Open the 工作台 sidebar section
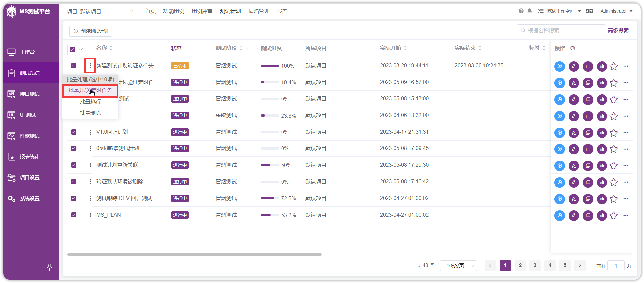Image resolution: width=644 pixels, height=283 pixels. pos(31,52)
